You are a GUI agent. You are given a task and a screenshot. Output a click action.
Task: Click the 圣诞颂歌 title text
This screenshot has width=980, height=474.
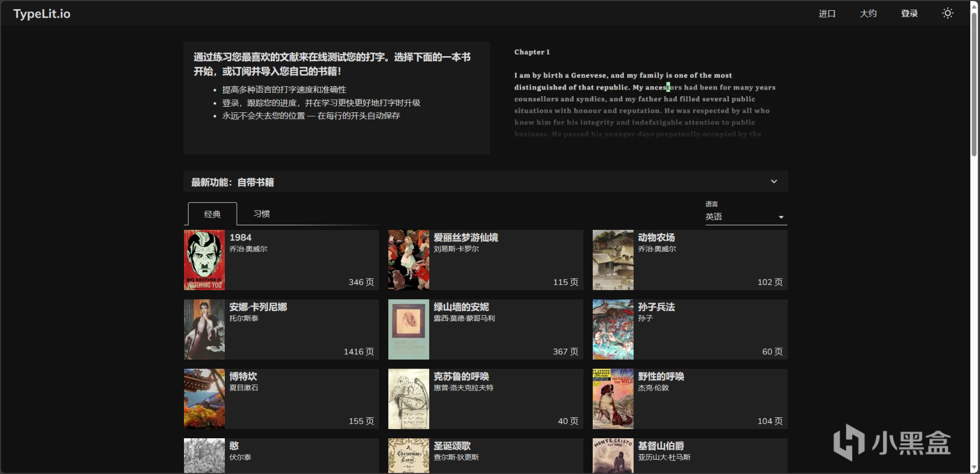coord(452,446)
